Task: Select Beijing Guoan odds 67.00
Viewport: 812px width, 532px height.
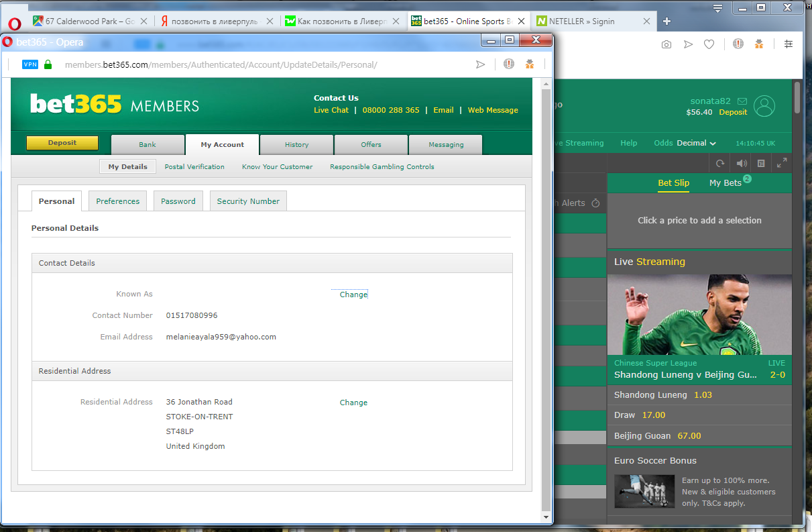Action: (699, 436)
